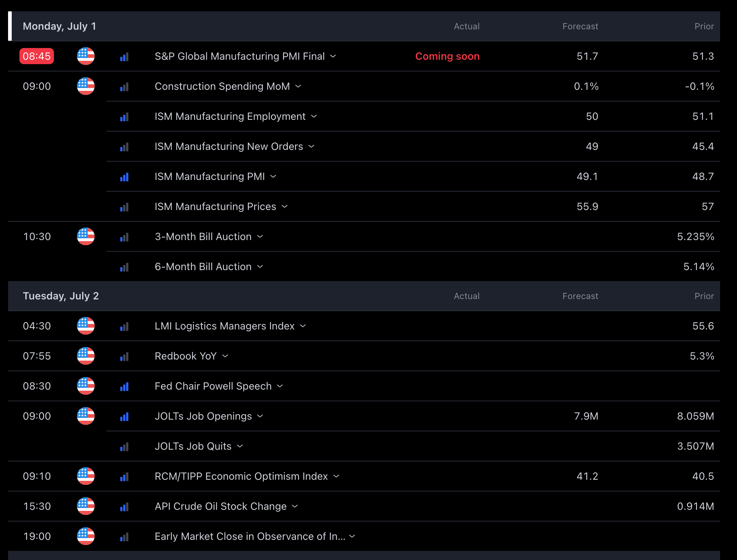
Task: Click importance icon for 6-Month Bill Auction
Action: point(124,267)
